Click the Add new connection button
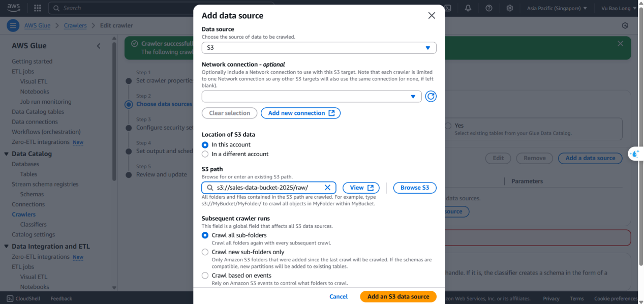Viewport: 644px width, 304px height. click(x=300, y=113)
